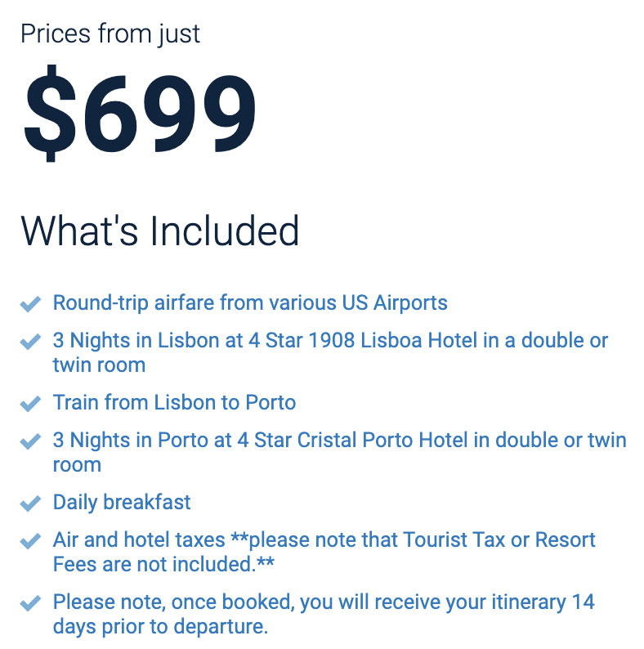This screenshot has width=644, height=649.
Task: Click checkmark beside itinerary note item
Action: click(x=30, y=603)
